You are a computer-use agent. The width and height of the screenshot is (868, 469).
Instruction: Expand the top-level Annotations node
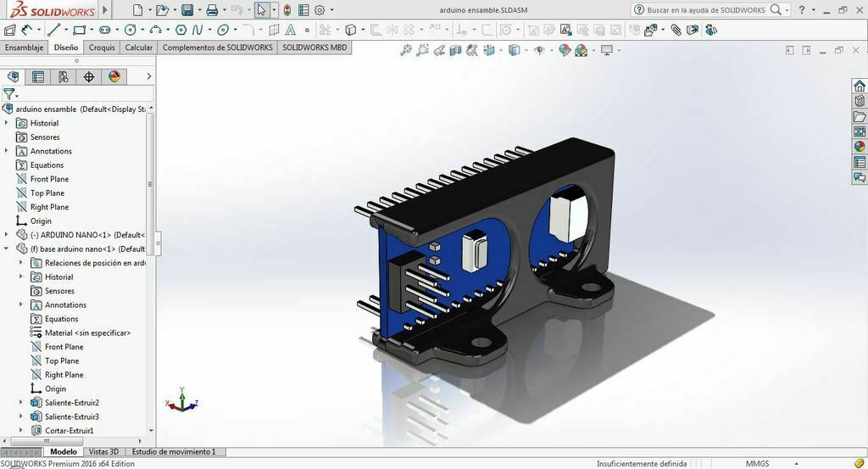point(7,151)
